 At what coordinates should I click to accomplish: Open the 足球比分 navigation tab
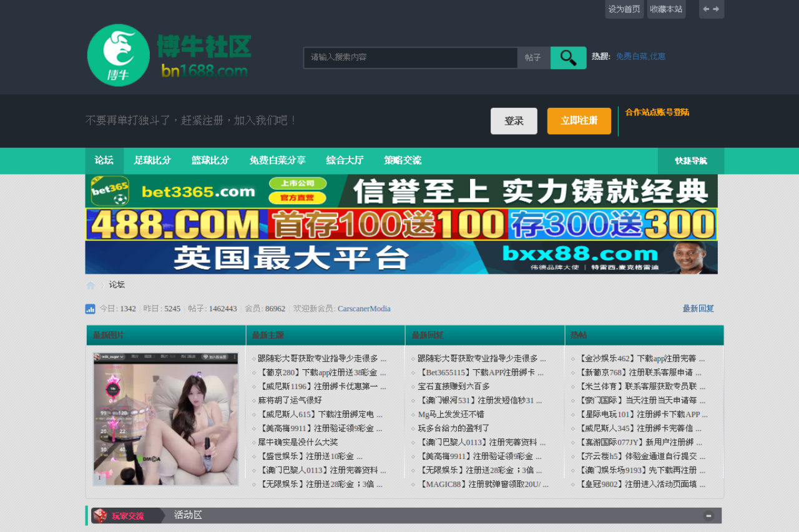(152, 161)
